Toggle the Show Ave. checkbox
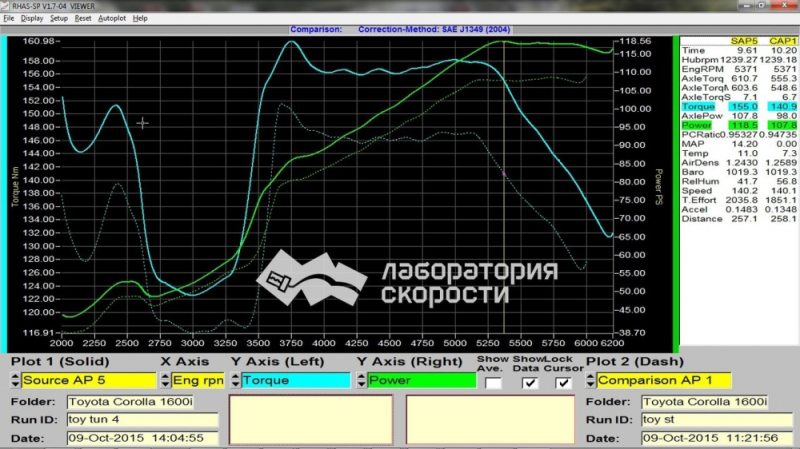 click(493, 383)
